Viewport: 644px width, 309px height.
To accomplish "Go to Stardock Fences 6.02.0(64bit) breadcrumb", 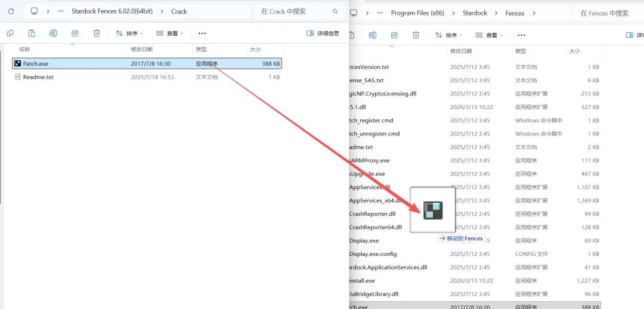I will click(x=112, y=11).
